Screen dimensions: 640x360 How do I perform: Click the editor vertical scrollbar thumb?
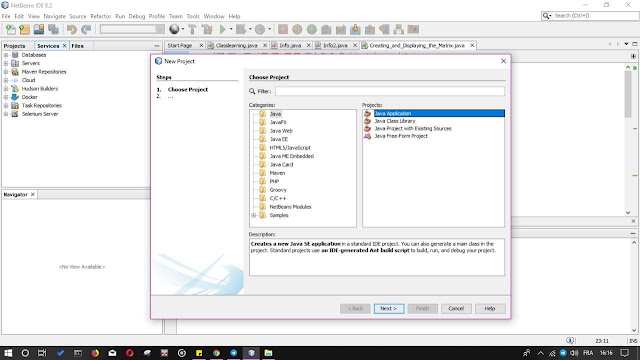tap(628, 95)
